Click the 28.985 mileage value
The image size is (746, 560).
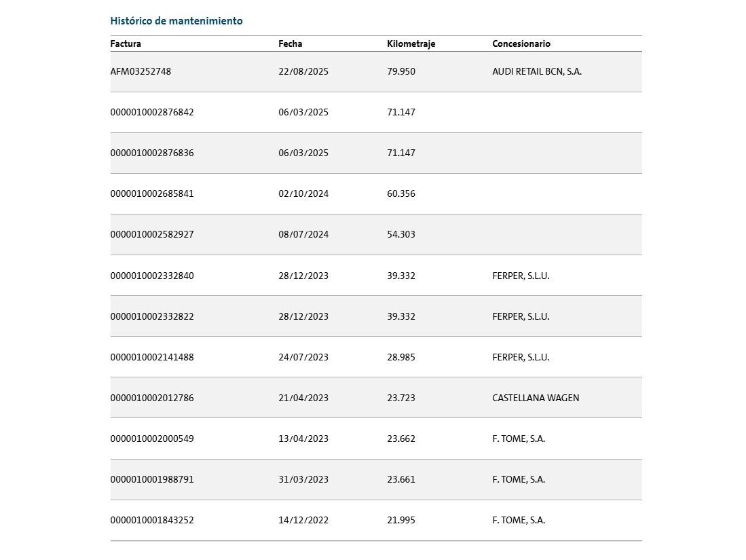point(401,357)
